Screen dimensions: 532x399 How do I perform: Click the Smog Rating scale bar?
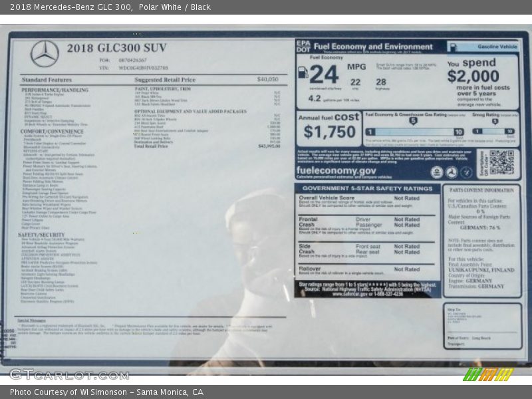click(x=493, y=131)
